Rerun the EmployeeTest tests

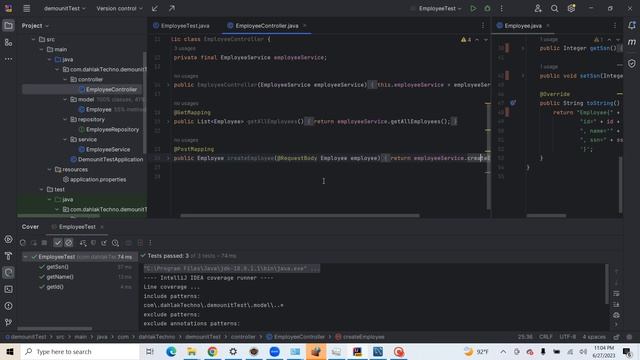point(23,243)
